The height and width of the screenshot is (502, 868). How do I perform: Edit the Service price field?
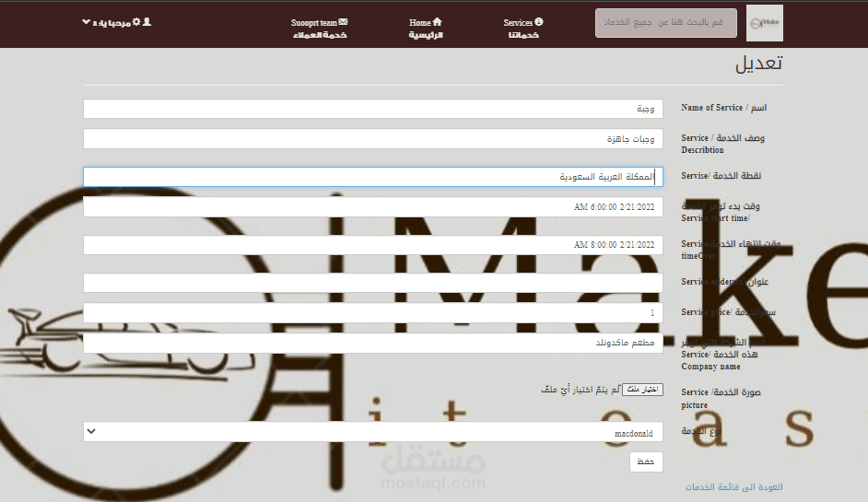point(373,312)
